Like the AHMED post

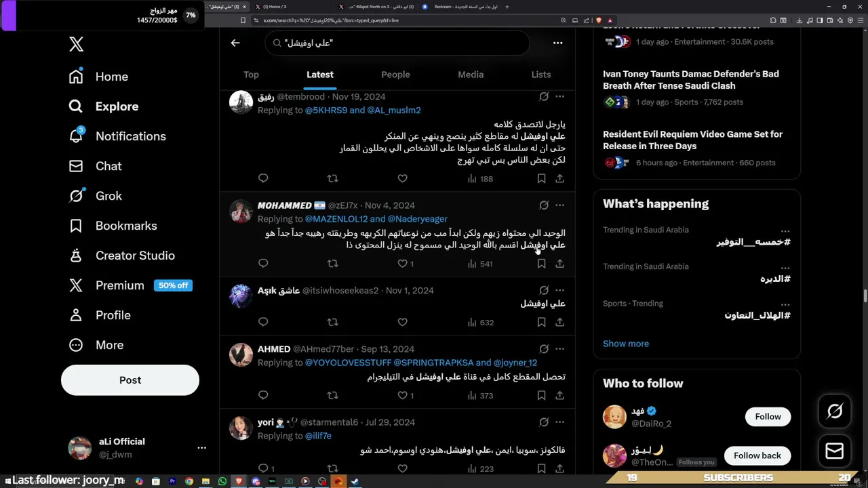(406, 395)
